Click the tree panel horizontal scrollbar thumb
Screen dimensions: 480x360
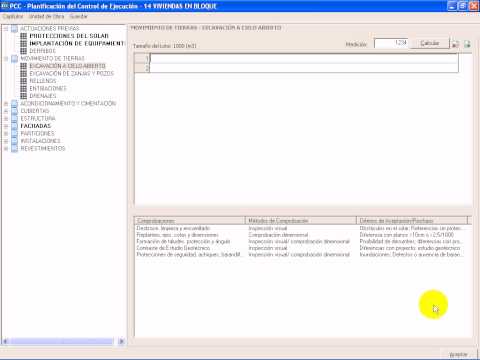point(61,341)
